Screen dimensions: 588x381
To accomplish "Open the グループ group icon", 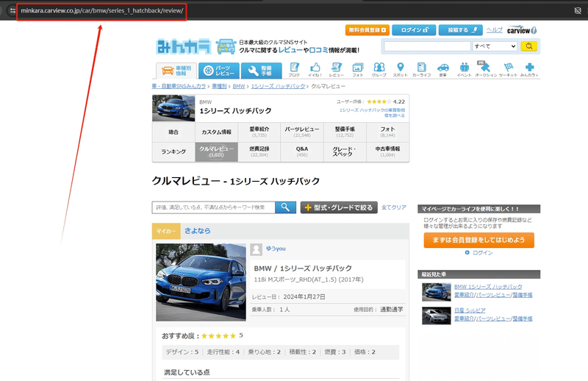I will [x=379, y=70].
